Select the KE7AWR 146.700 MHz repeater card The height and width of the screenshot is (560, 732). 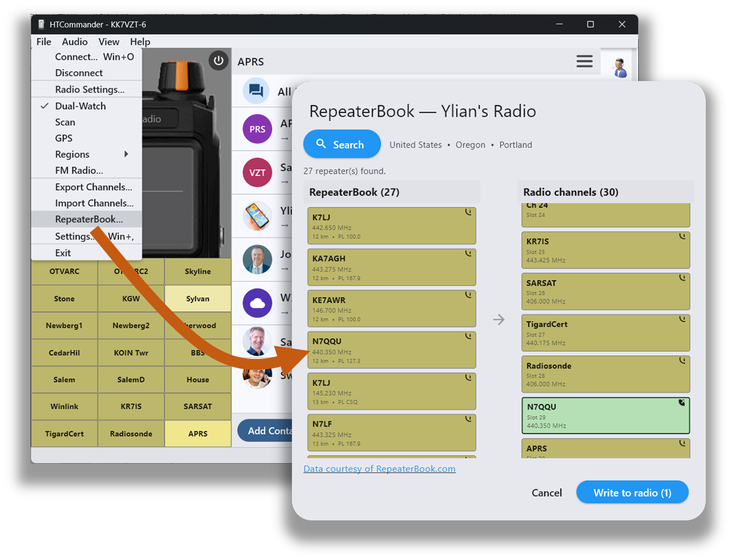pos(391,308)
